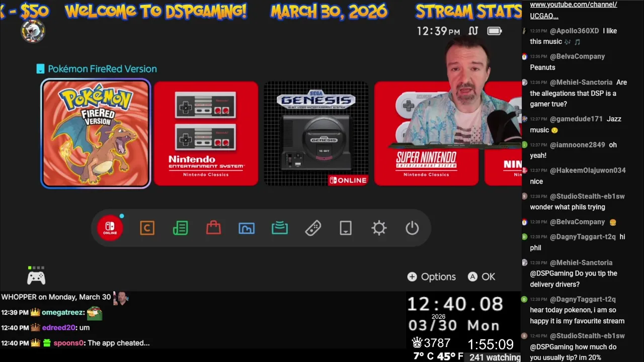Click the 1:55:09 stream timer
Image resolution: width=644 pixels, height=362 pixels.
coord(491,344)
